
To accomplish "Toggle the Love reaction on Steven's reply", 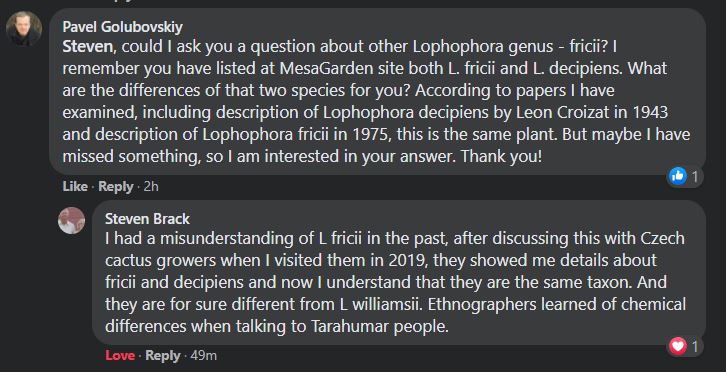I will (120, 355).
